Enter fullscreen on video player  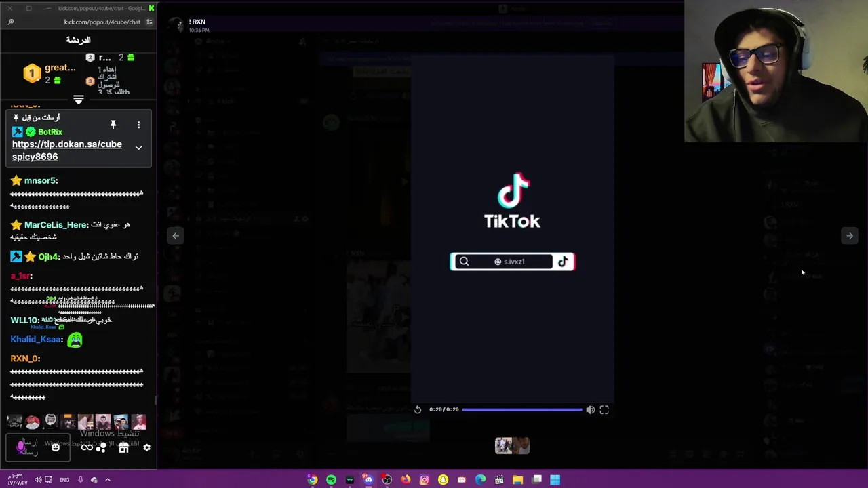[604, 409]
